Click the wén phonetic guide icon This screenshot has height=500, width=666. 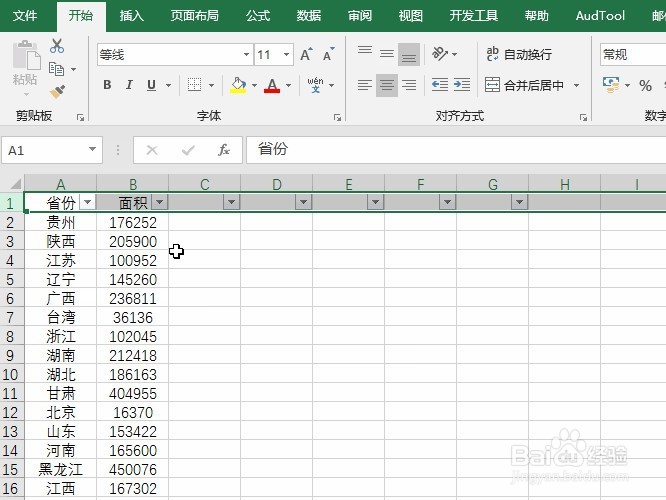pyautogui.click(x=315, y=85)
